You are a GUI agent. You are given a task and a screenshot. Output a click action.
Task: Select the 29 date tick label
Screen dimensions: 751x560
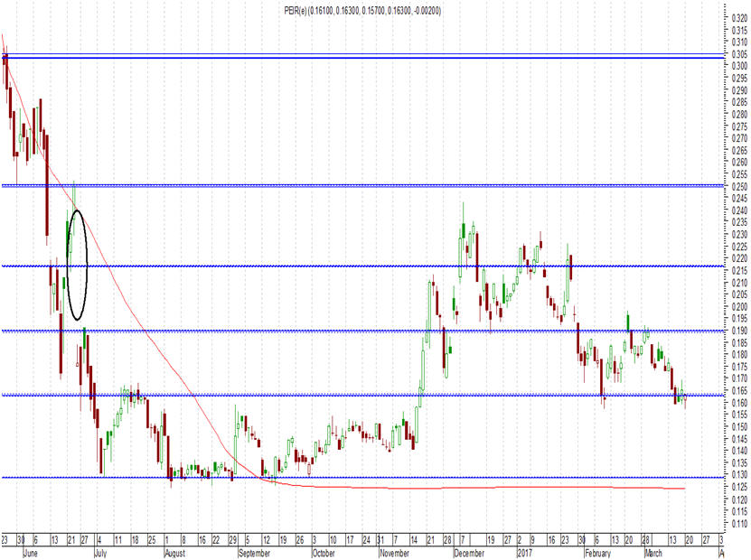pos(233,540)
